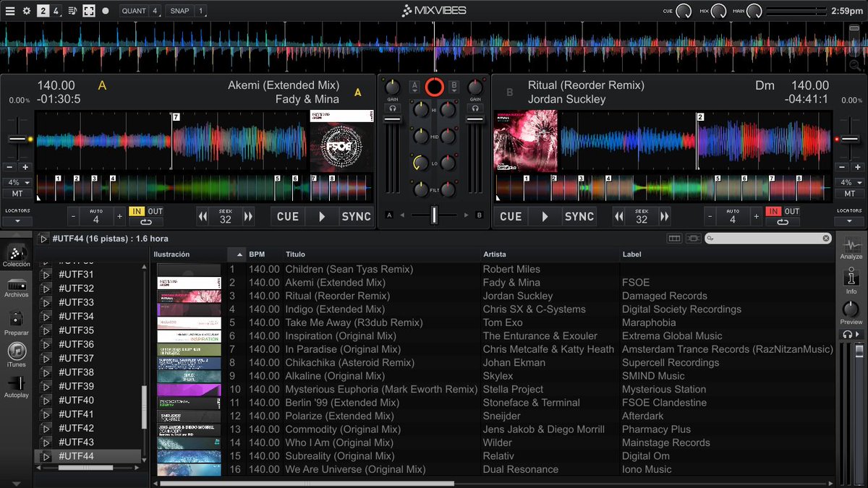The width and height of the screenshot is (868, 488).
Task: Toggle MT master tempo on deck A
Action: pos(17,194)
